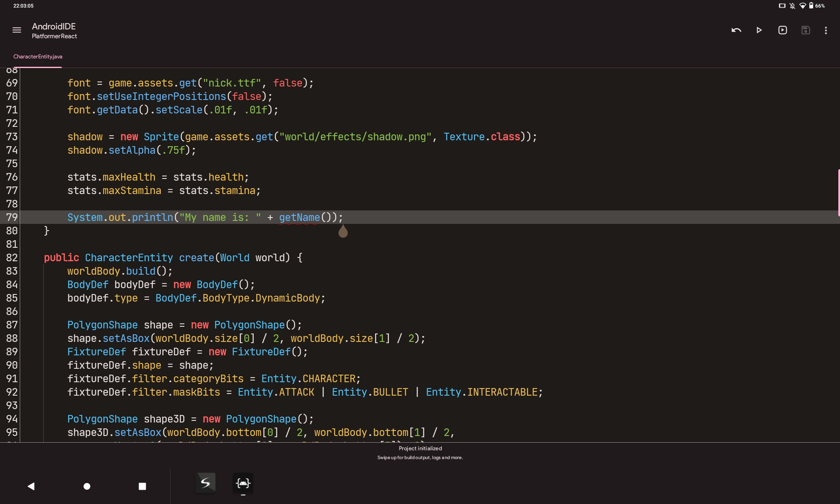Undo the last edit
The width and height of the screenshot is (840, 504).
(x=736, y=30)
